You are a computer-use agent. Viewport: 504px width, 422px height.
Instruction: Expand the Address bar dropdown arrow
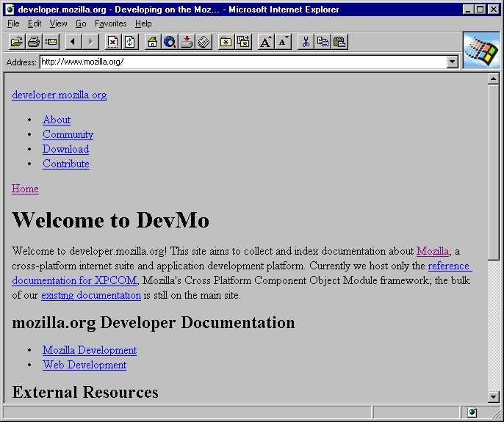(x=453, y=62)
